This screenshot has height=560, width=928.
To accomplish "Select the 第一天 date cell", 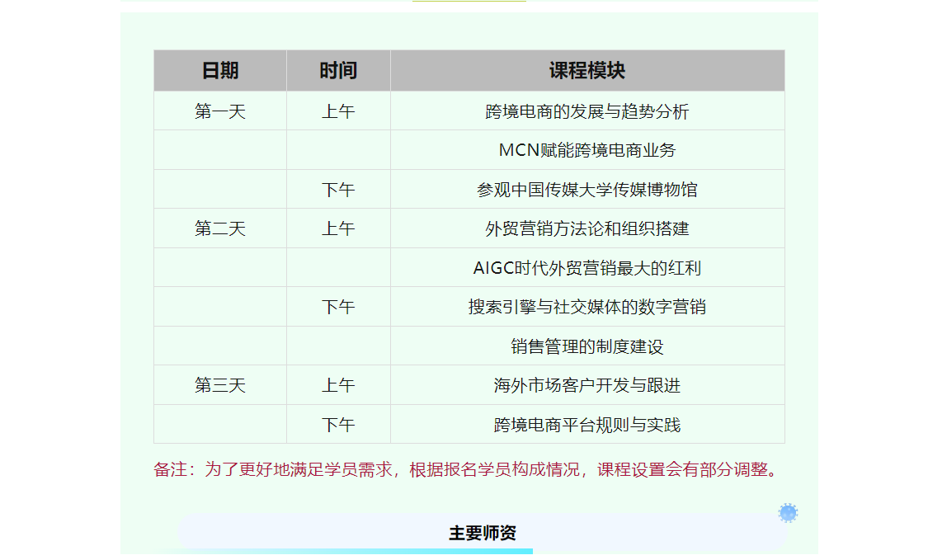I will click(x=220, y=111).
